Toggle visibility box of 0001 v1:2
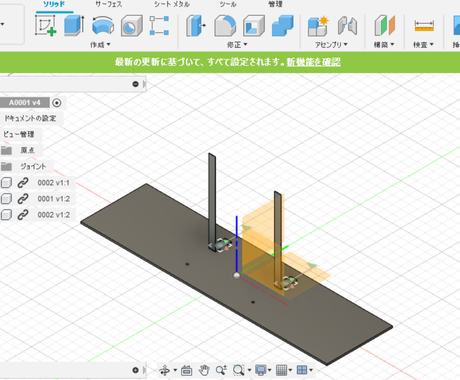The width and height of the screenshot is (460, 380). (x=6, y=199)
